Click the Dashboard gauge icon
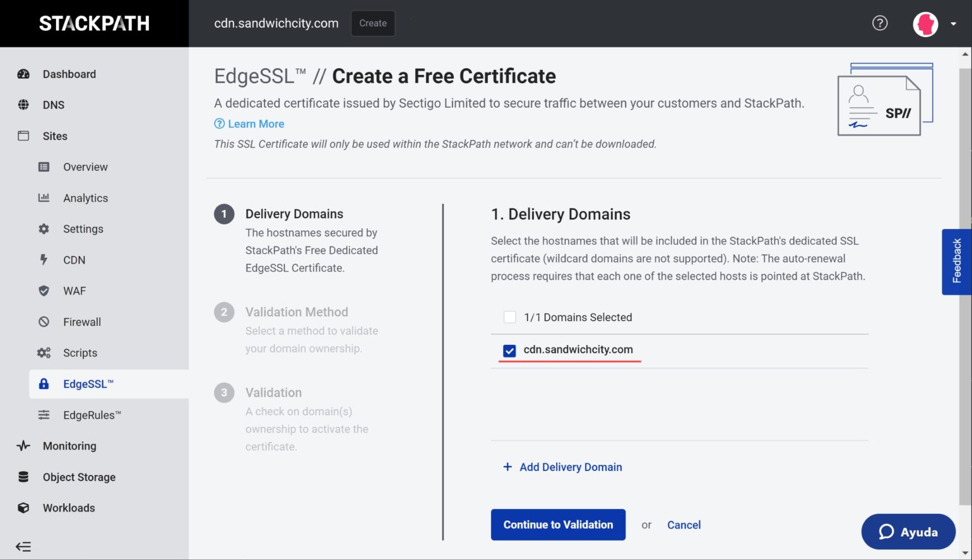This screenshot has height=560, width=972. 23,74
